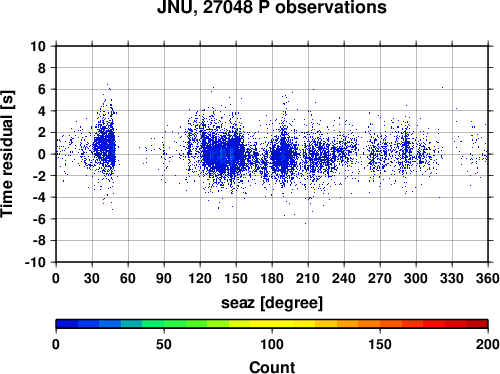This screenshot has height=374, width=500.
Task: Click the dense data cluster near 40 degrees
Action: pyautogui.click(x=105, y=147)
